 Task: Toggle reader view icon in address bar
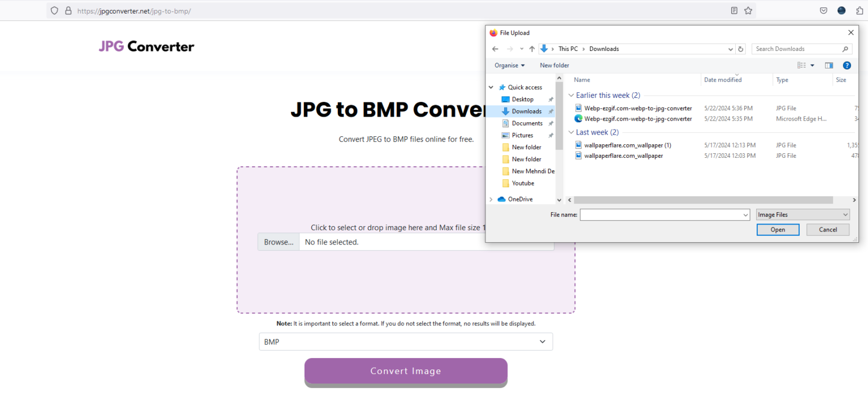coord(734,11)
